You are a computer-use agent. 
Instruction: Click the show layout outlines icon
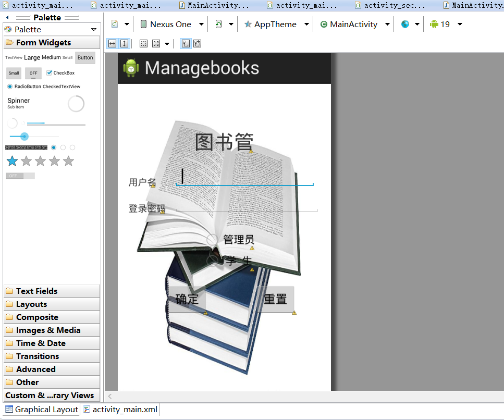(143, 43)
